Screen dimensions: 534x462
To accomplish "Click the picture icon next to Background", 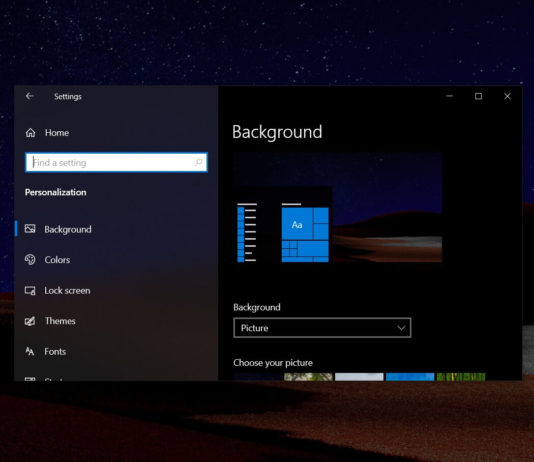I will 30,229.
